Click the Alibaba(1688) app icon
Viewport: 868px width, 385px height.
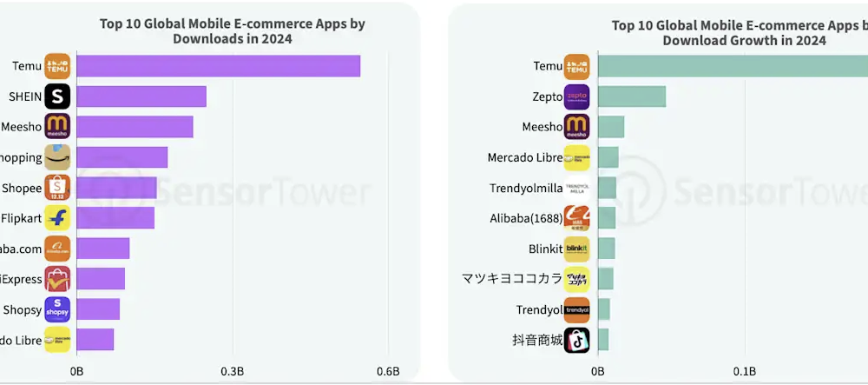(577, 218)
